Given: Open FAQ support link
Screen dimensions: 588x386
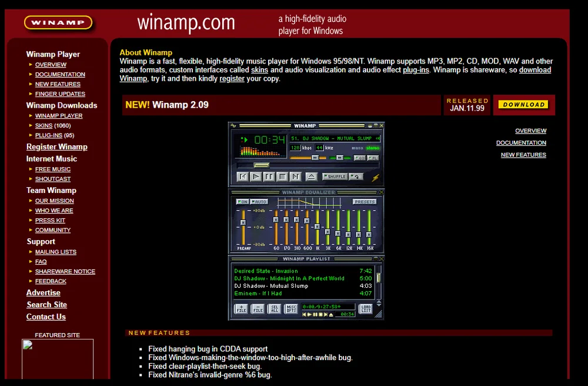Looking at the screenshot, I should [x=41, y=261].
